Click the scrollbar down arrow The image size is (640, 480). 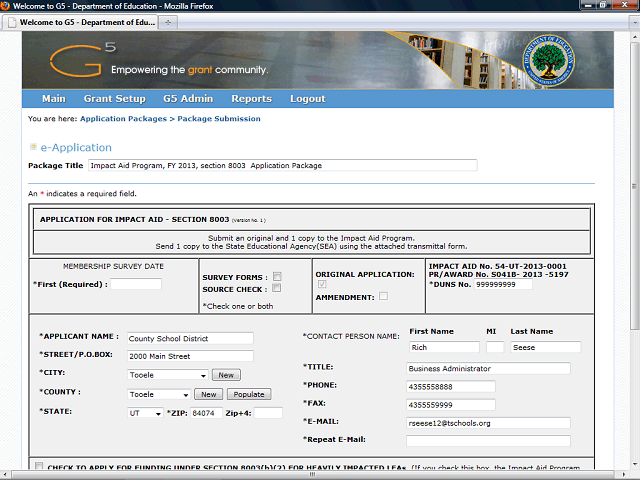pyautogui.click(x=632, y=473)
